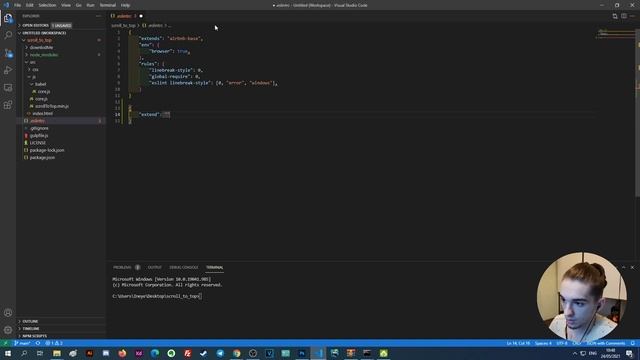640x360 pixels.
Task: Collapse the scroll_to_top root folder
Action: coord(40,40)
